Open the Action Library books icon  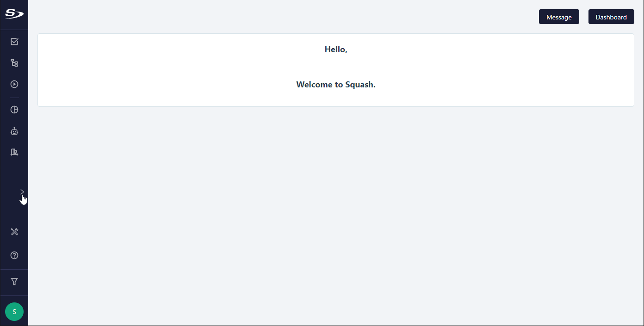click(x=14, y=152)
